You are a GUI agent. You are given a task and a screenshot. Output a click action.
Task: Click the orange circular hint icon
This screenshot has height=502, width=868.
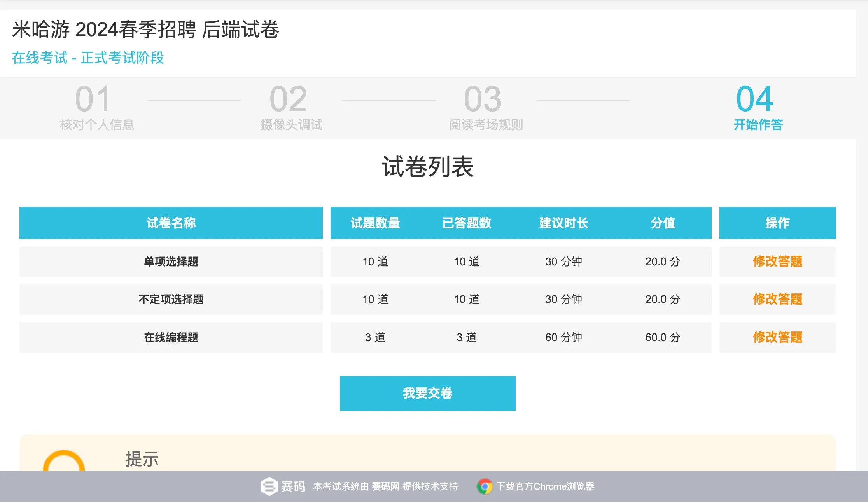[x=64, y=461]
